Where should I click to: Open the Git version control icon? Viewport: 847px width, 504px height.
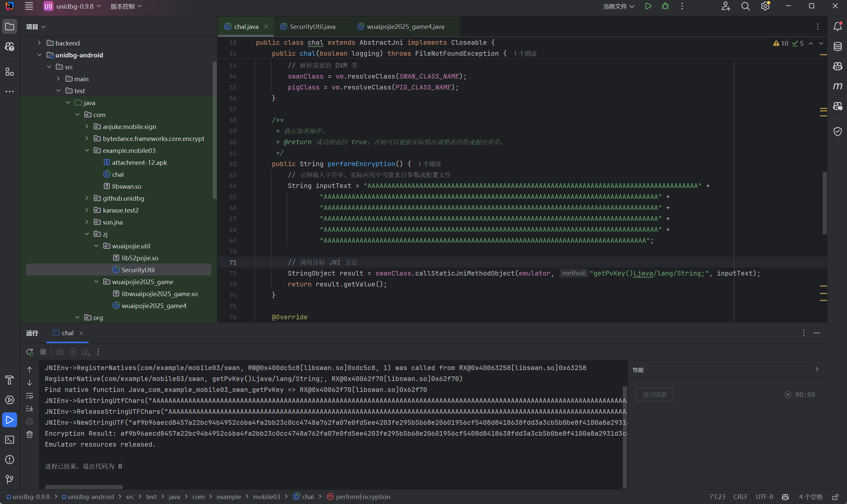tap(10, 479)
